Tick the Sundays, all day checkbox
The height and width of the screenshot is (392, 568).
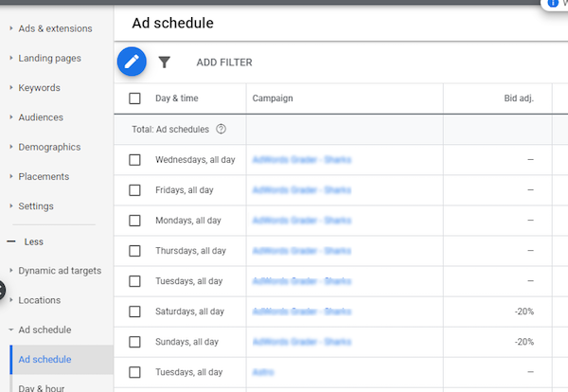coord(134,342)
